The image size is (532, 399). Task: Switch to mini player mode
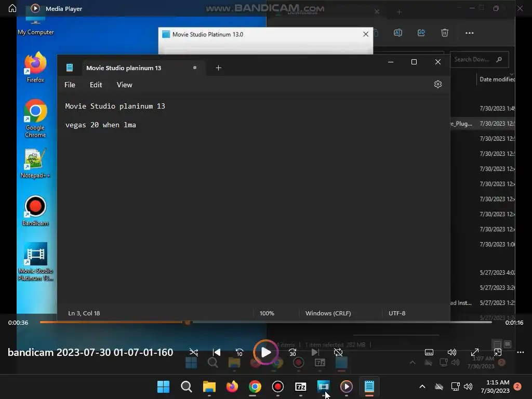[x=497, y=352]
